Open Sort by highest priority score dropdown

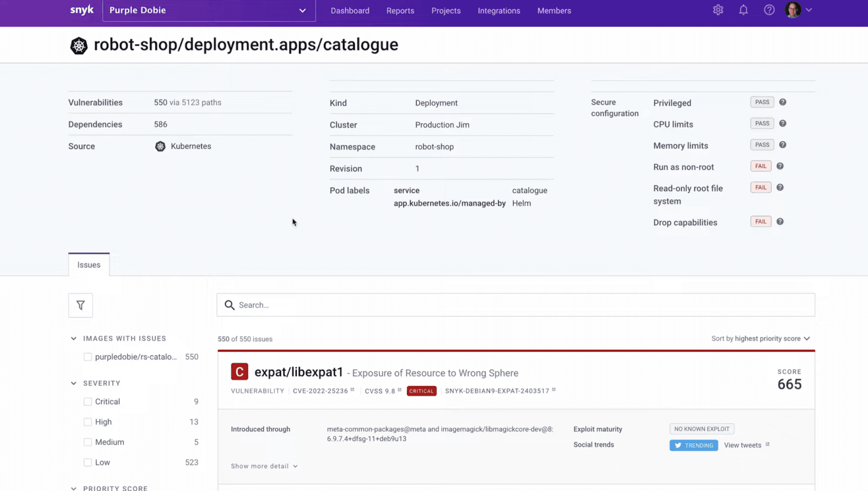pyautogui.click(x=761, y=339)
